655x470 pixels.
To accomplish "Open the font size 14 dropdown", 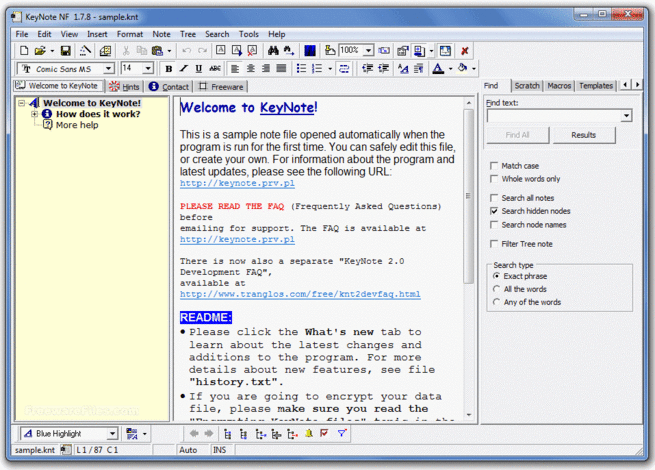I will point(148,69).
